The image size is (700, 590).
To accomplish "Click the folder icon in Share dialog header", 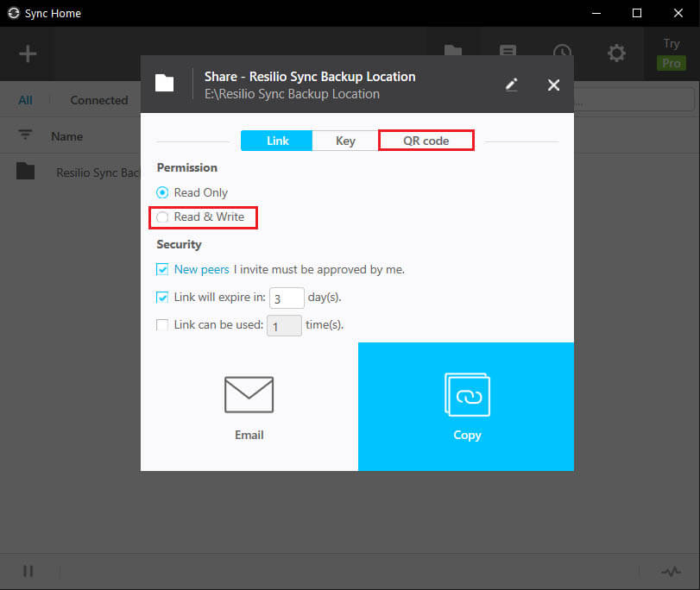I will (x=164, y=83).
